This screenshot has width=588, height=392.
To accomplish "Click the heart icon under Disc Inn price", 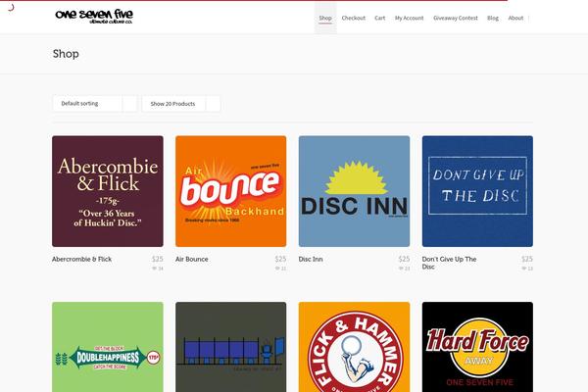I will 401,269.
